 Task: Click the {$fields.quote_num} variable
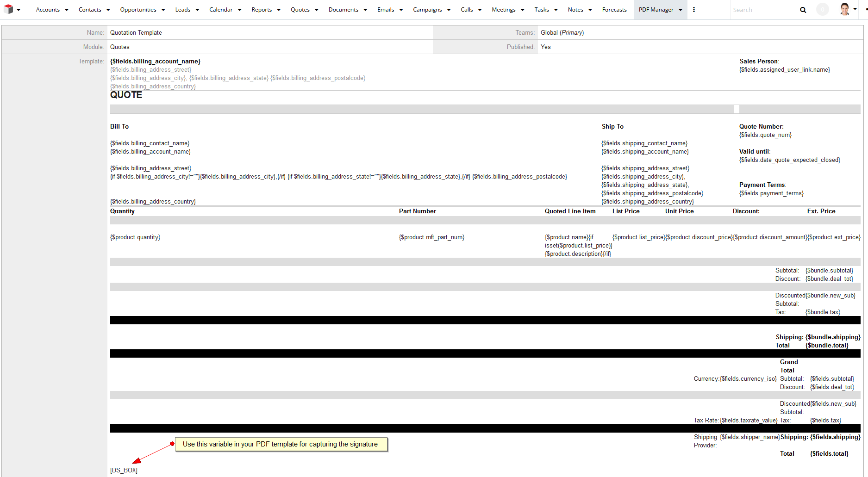tap(765, 135)
